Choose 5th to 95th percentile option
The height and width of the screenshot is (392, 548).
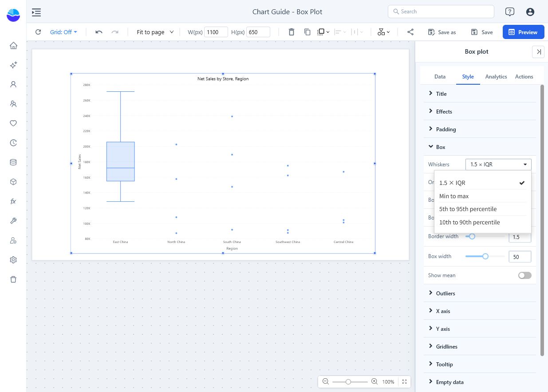(x=482, y=209)
